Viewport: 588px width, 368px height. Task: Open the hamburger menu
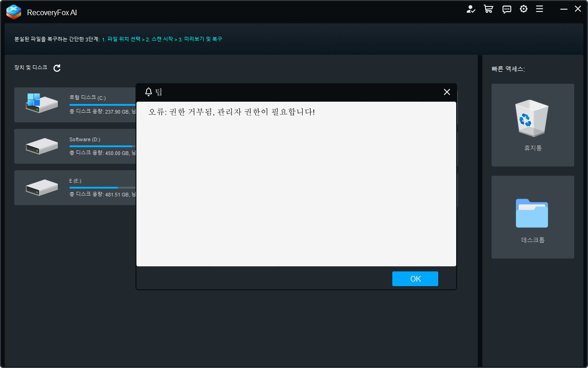539,9
